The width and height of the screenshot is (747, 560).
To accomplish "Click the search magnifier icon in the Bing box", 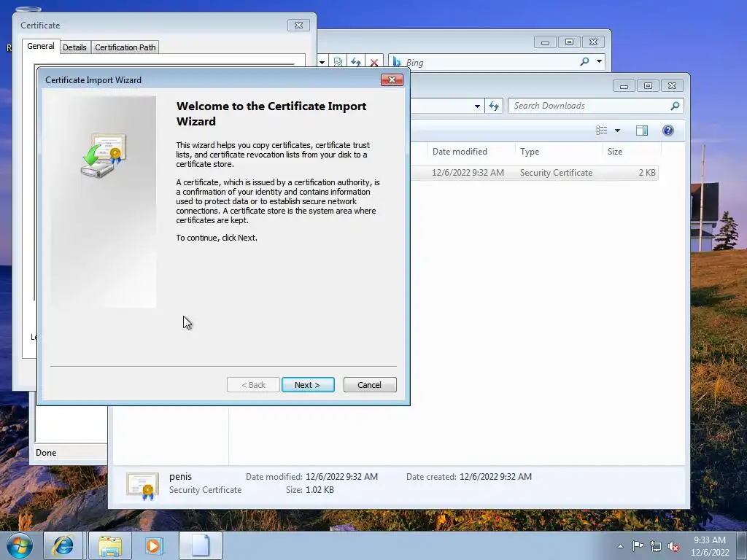I will [584, 61].
